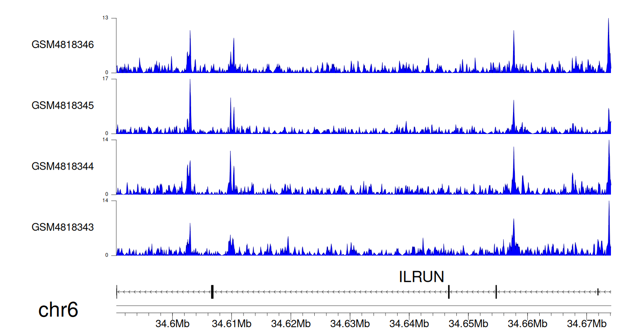Select the 34.62Mb coordinate label
644x335 pixels.
click(291, 323)
